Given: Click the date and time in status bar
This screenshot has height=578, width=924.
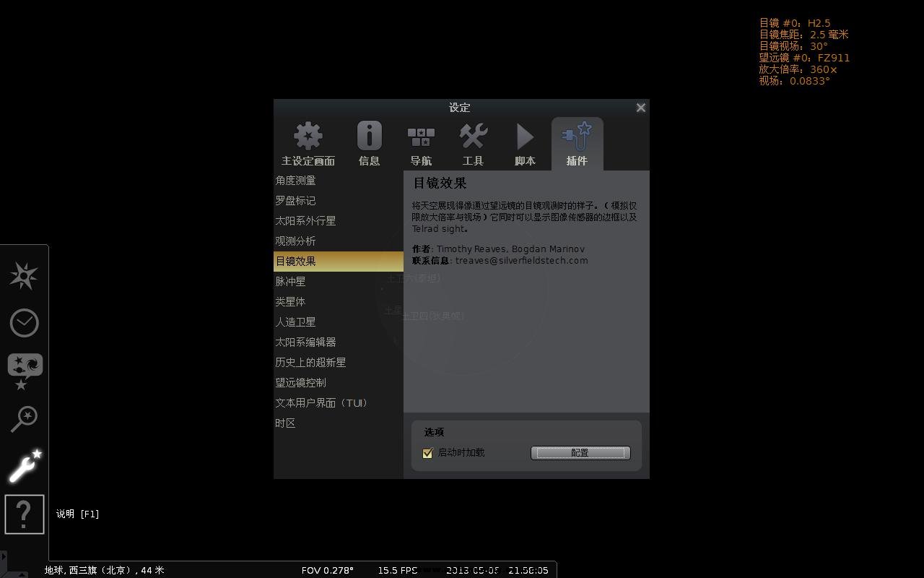Looking at the screenshot, I should [497, 570].
